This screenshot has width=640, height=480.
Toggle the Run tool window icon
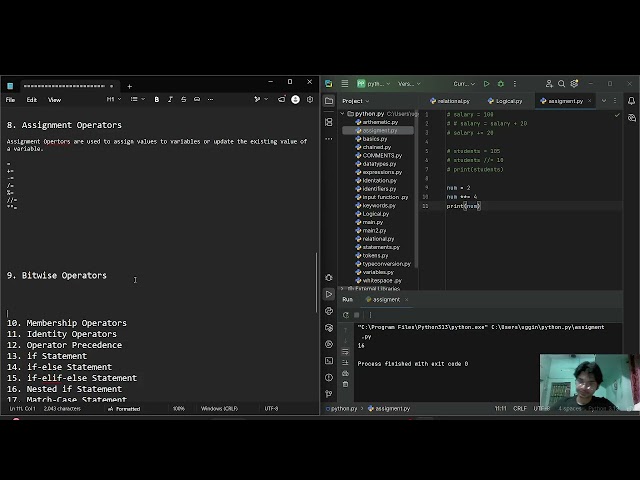pos(329,294)
